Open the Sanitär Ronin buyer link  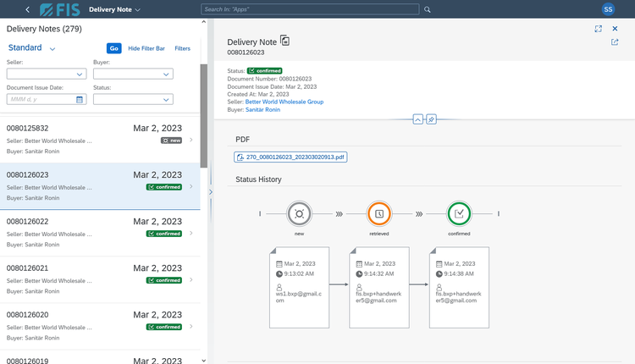point(262,110)
